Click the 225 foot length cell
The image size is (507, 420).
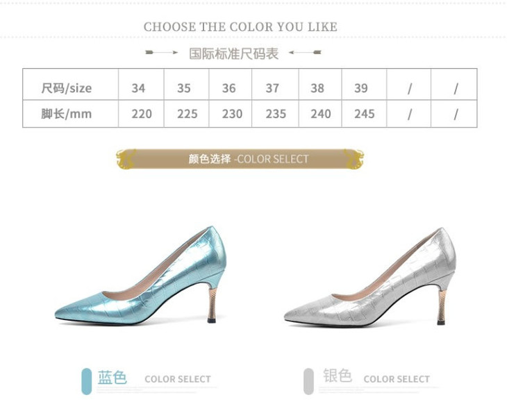(x=187, y=114)
